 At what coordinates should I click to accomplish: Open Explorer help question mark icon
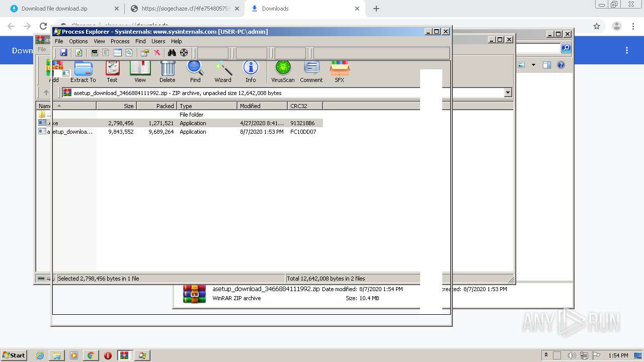[x=561, y=65]
